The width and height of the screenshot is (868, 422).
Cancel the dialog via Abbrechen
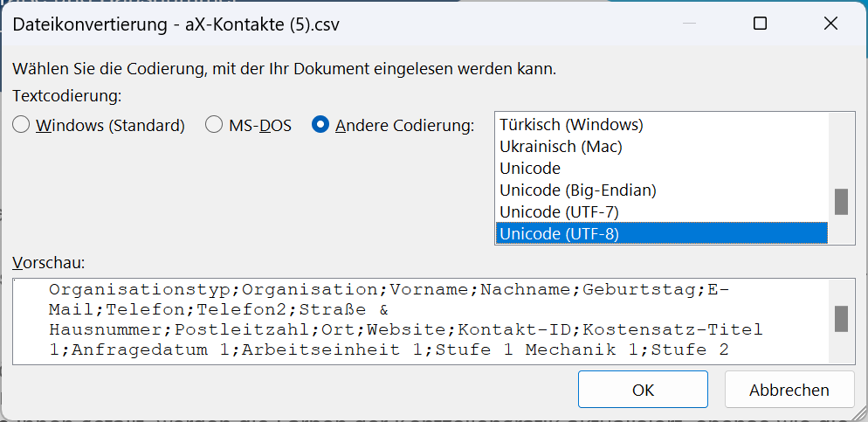click(789, 390)
